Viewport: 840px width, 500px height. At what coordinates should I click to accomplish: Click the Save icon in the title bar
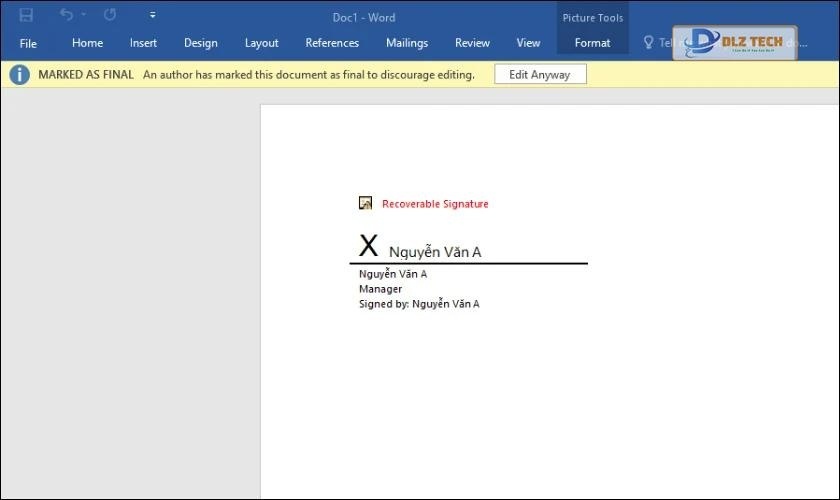27,15
